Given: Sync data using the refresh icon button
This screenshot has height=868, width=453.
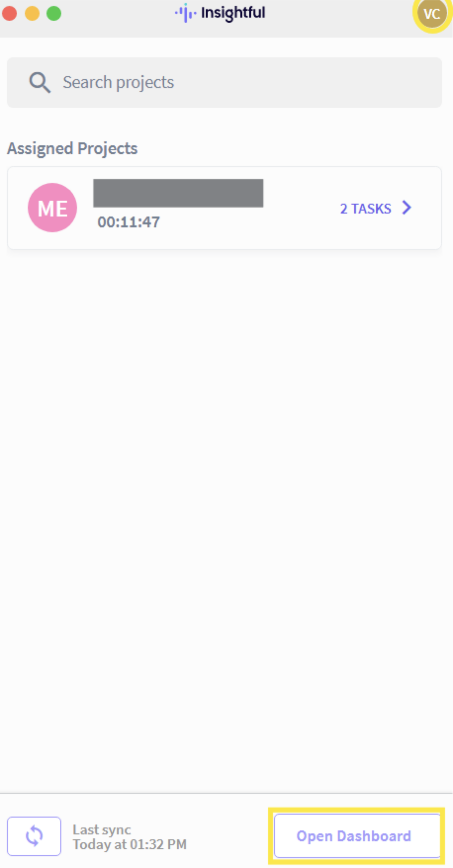Looking at the screenshot, I should [34, 836].
